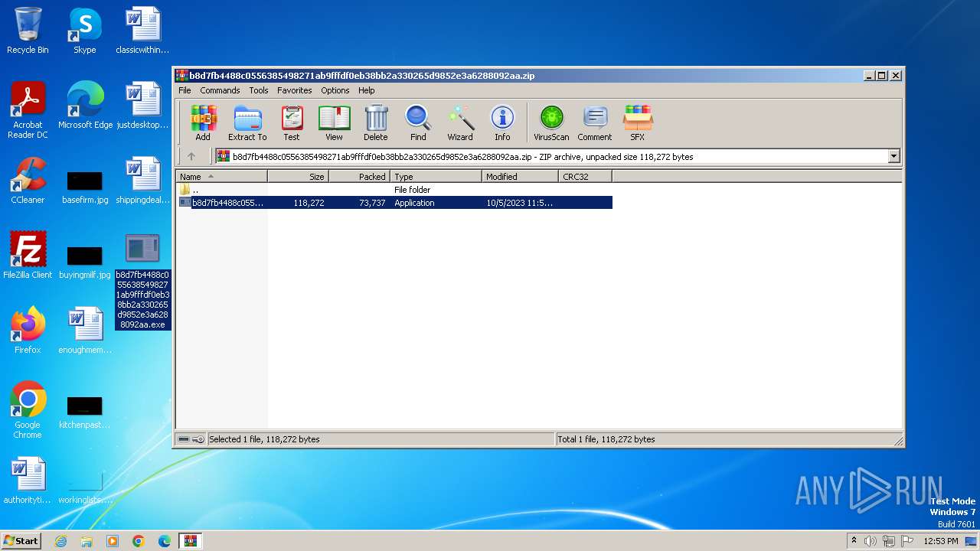The height and width of the screenshot is (551, 980).
Task: Open Edge from the taskbar
Action: point(165,541)
